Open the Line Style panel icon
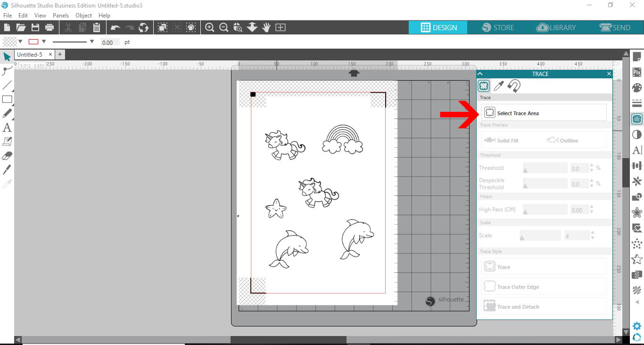This screenshot has height=345, width=644. [637, 103]
